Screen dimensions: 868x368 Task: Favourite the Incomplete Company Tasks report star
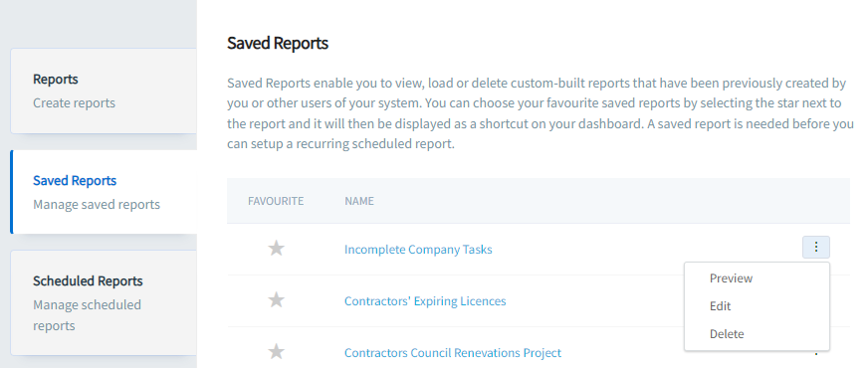pyautogui.click(x=277, y=249)
